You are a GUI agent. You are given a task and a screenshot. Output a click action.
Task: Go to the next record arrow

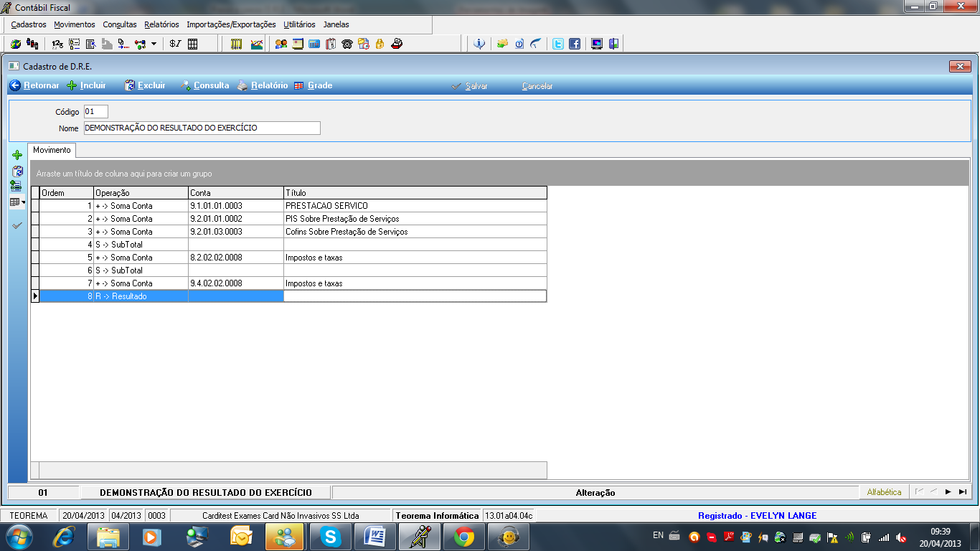coord(948,492)
